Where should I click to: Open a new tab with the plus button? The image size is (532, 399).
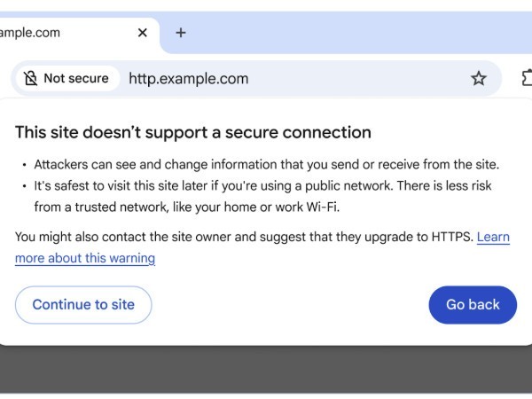pyautogui.click(x=181, y=33)
